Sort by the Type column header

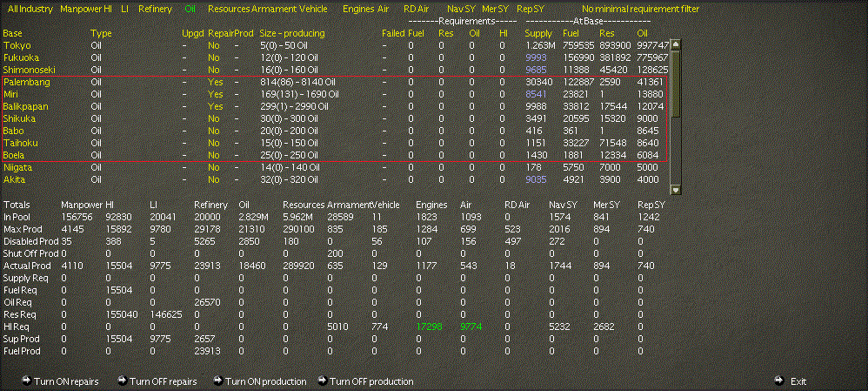click(x=101, y=33)
